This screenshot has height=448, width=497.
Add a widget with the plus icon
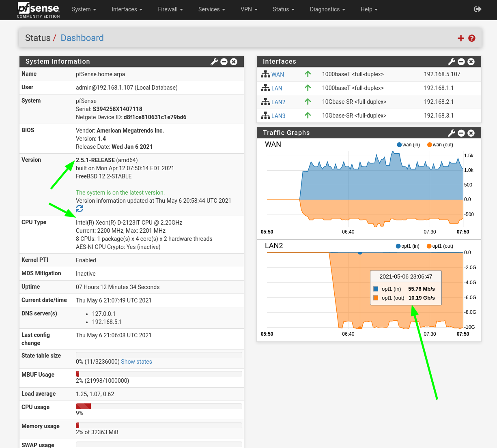click(x=461, y=38)
